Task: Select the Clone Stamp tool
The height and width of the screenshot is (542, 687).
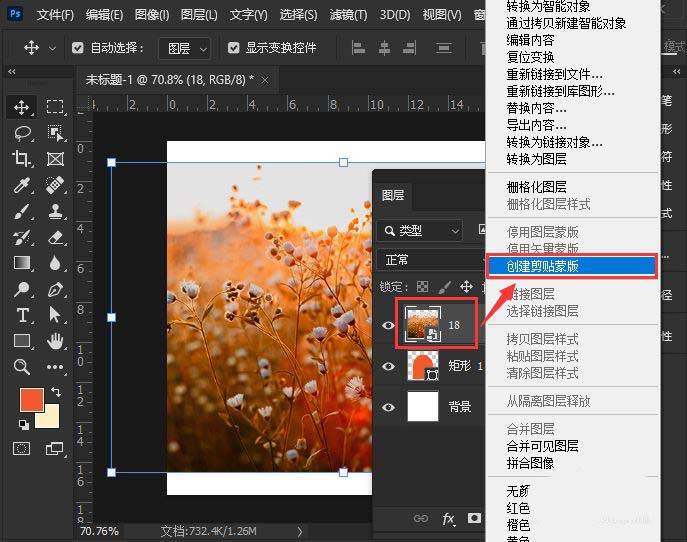Action: [55, 211]
